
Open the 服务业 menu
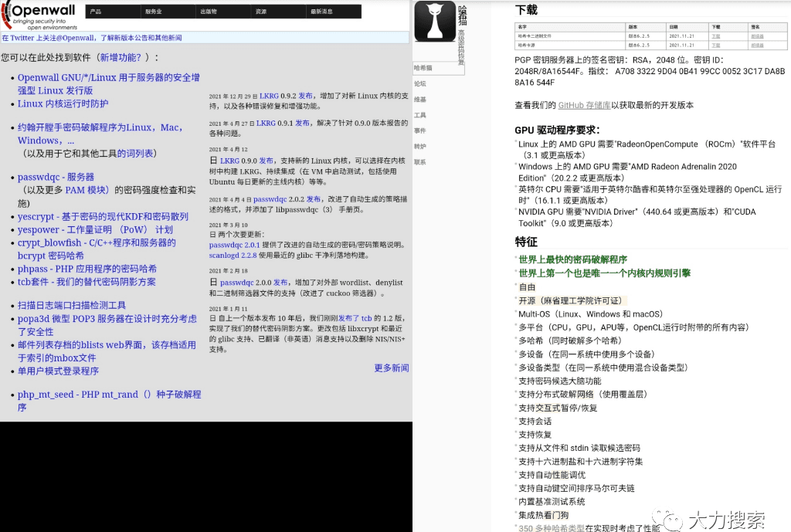tap(153, 12)
